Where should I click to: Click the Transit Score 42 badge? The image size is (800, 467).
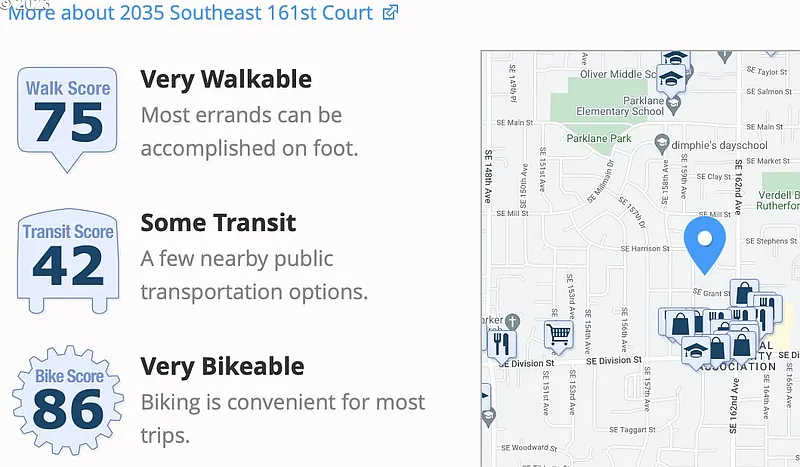coord(68,258)
